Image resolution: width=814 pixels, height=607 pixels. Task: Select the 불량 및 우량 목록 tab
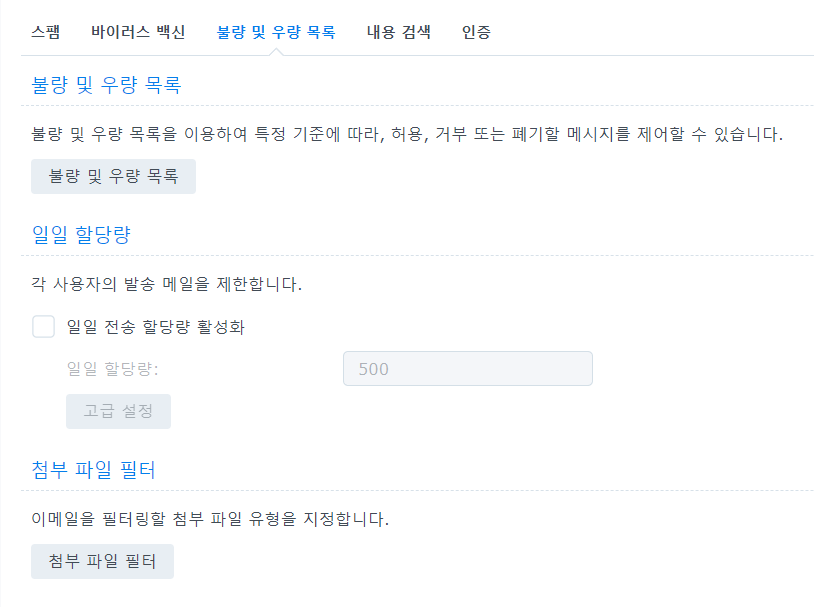click(x=276, y=32)
